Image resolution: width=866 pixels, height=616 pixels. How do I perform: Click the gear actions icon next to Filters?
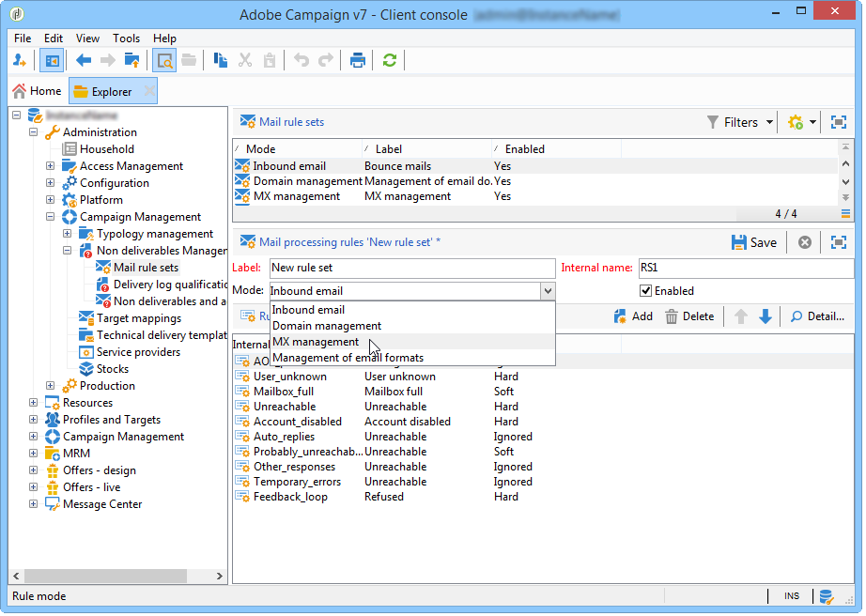click(x=796, y=122)
